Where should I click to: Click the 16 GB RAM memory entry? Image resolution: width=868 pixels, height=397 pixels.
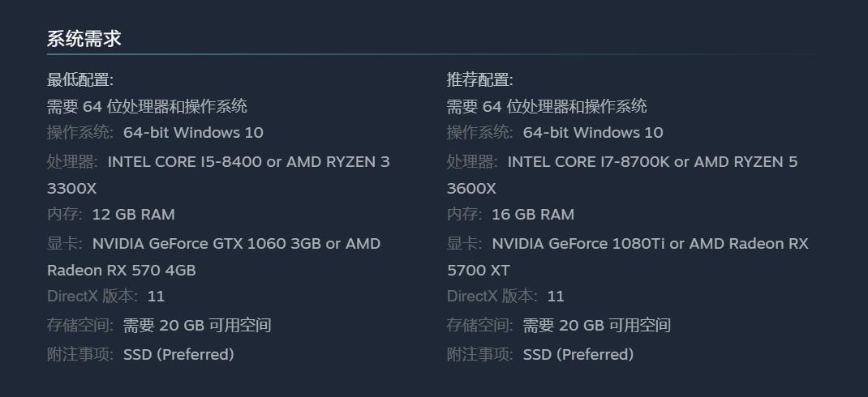[533, 215]
